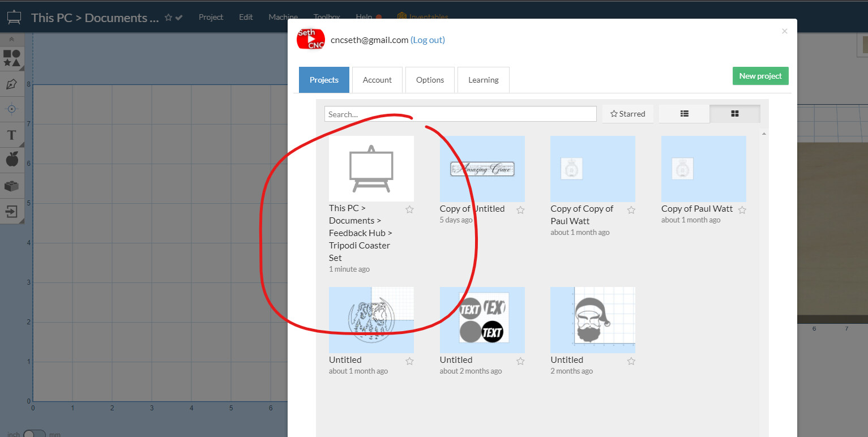Open the Apps brick icon
The image size is (868, 437).
[x=12, y=186]
